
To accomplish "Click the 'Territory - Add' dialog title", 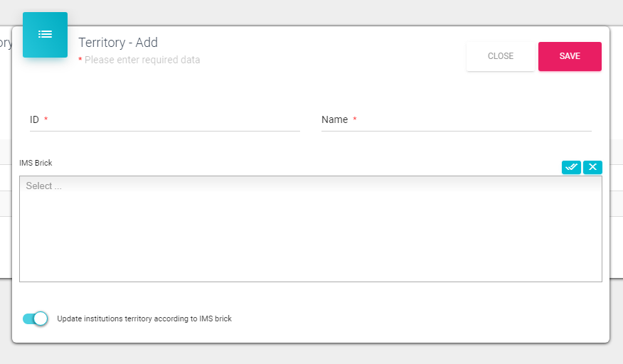I will (x=118, y=43).
